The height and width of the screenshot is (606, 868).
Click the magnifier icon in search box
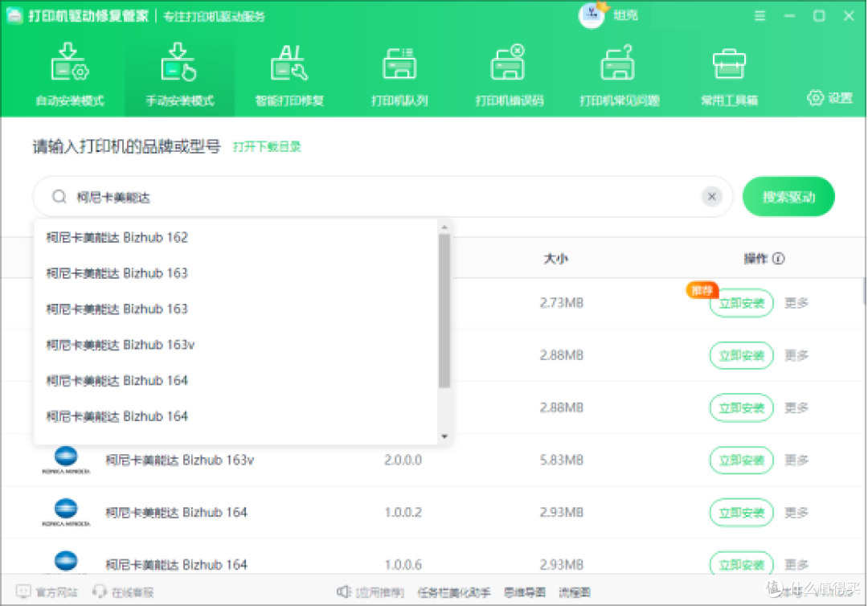59,196
